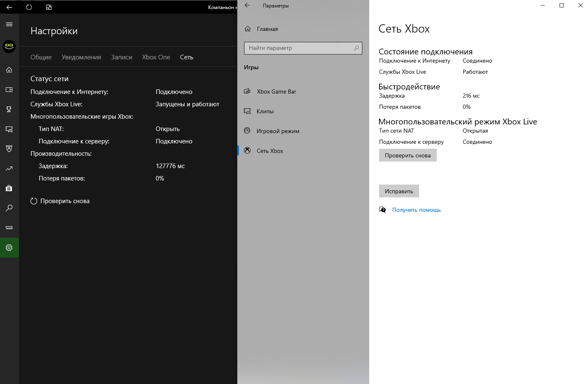Image resolution: width=588 pixels, height=384 pixels.
Task: Open the console connection icon in Xbox sidebar
Action: [x=9, y=227]
